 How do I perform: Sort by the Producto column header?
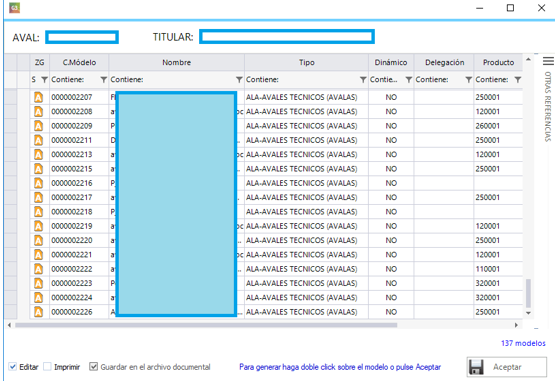[x=498, y=62]
